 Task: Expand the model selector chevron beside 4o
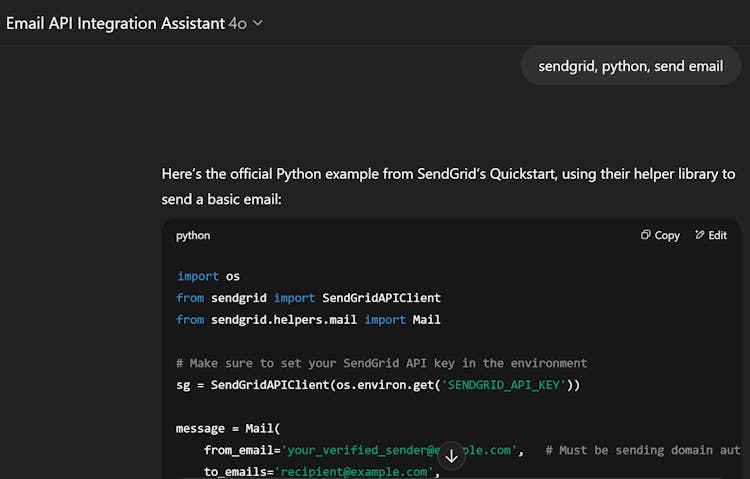click(x=258, y=23)
